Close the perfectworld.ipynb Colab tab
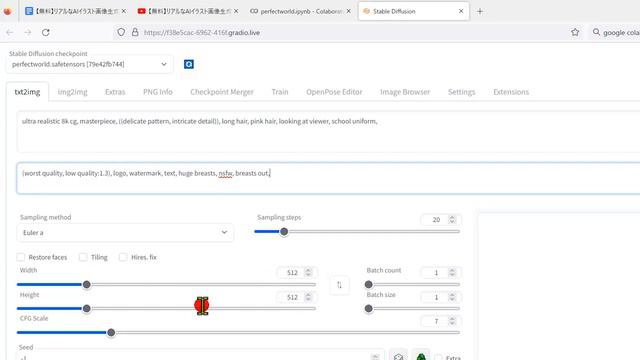This screenshot has width=640, height=360. tap(349, 11)
